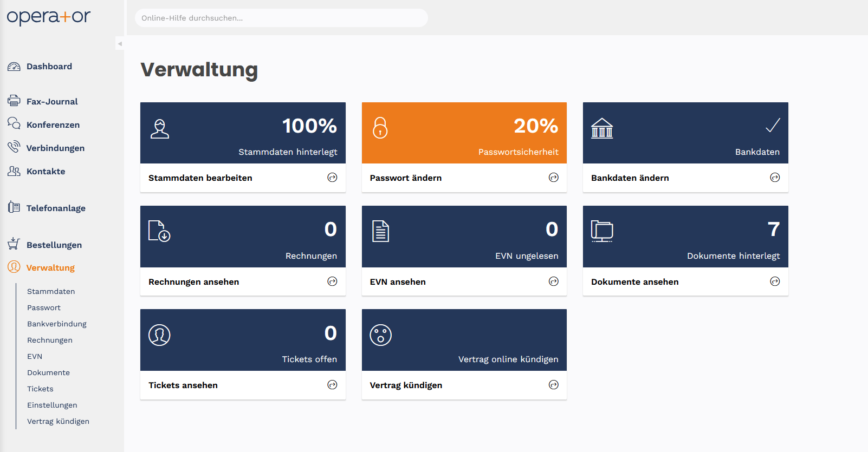
Task: Click the Online-Hilfe search field
Action: pyautogui.click(x=281, y=18)
